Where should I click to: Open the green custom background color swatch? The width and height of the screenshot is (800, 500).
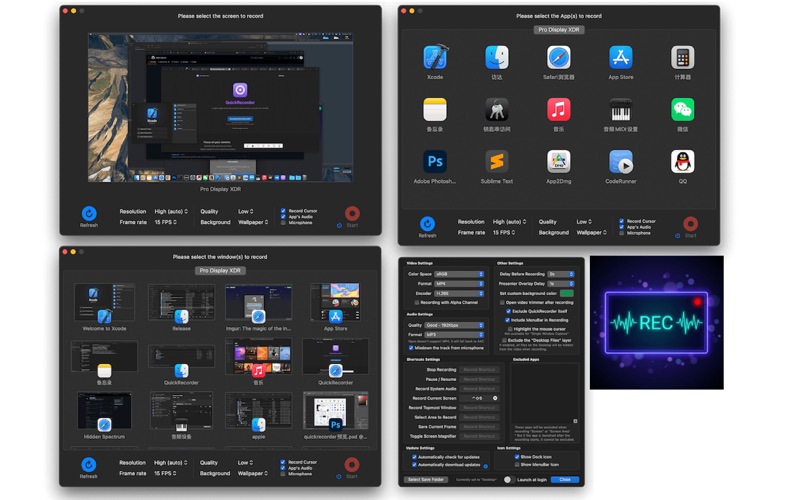pos(566,293)
